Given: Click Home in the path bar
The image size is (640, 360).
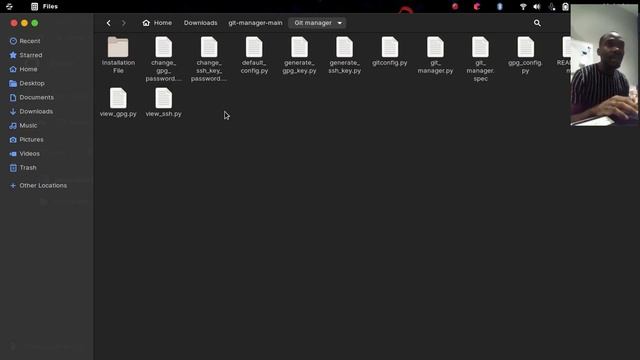Looking at the screenshot, I should point(157,23).
